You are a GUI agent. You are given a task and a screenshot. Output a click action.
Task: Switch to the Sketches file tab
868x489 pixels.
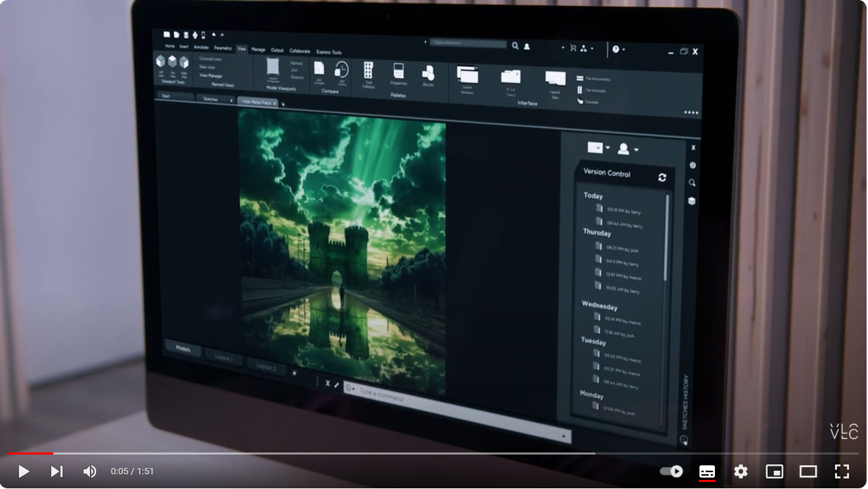pos(215,99)
